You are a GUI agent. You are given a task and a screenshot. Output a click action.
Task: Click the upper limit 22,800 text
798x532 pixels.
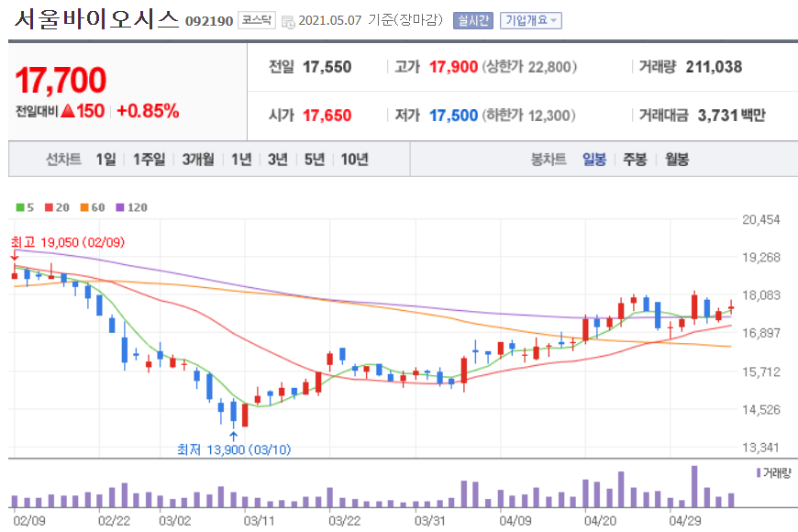529,67
